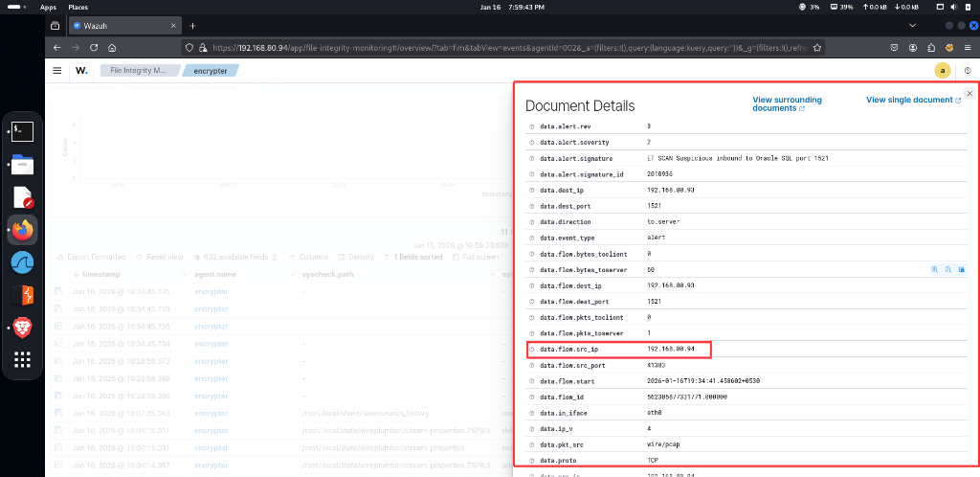Open the Terminal from the dock
Screen dimensions: 980x477
pos(23,131)
